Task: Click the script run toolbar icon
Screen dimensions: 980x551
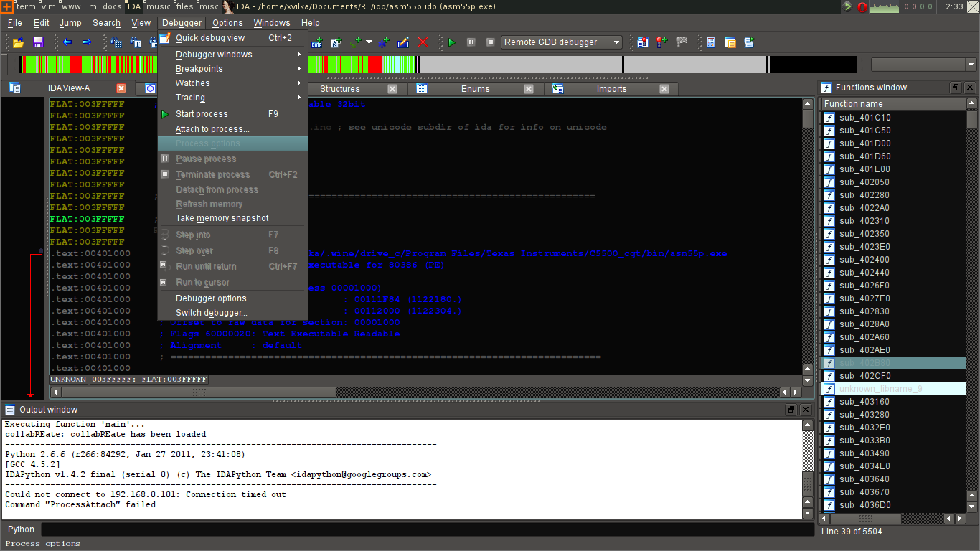Action: [750, 42]
